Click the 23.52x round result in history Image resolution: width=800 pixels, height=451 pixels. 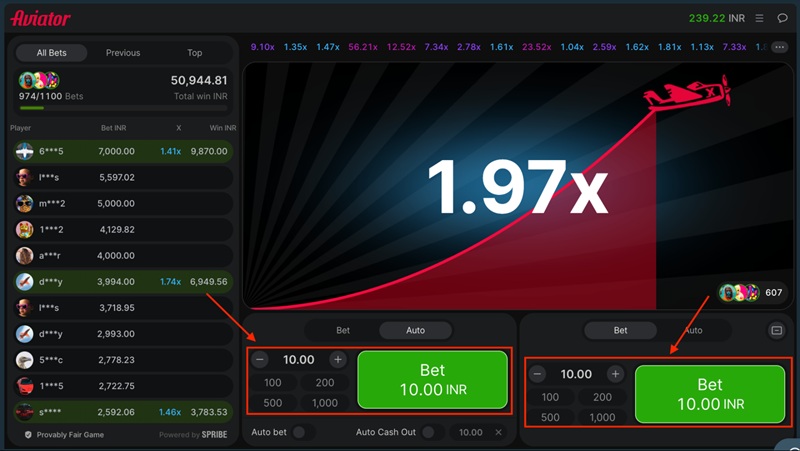click(536, 47)
